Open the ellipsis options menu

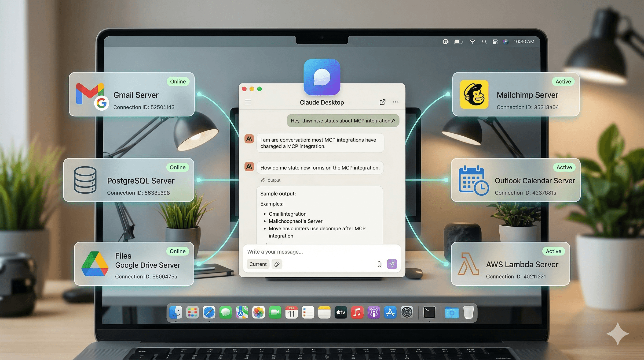[x=395, y=102]
